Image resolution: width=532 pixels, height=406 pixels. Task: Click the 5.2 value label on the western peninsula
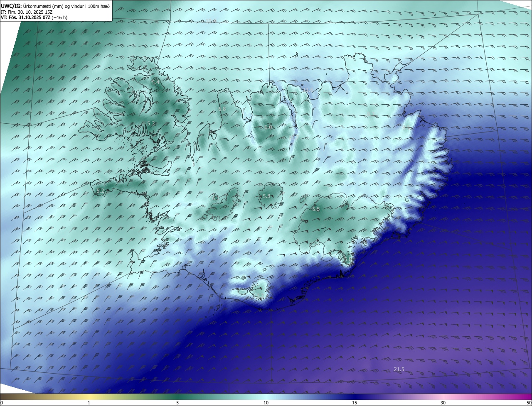100,191
